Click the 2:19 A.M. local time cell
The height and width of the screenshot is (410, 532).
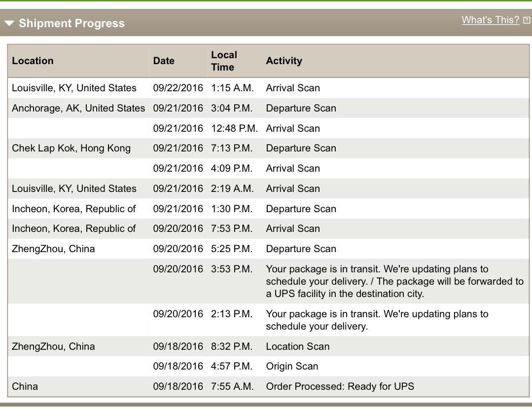(x=232, y=188)
